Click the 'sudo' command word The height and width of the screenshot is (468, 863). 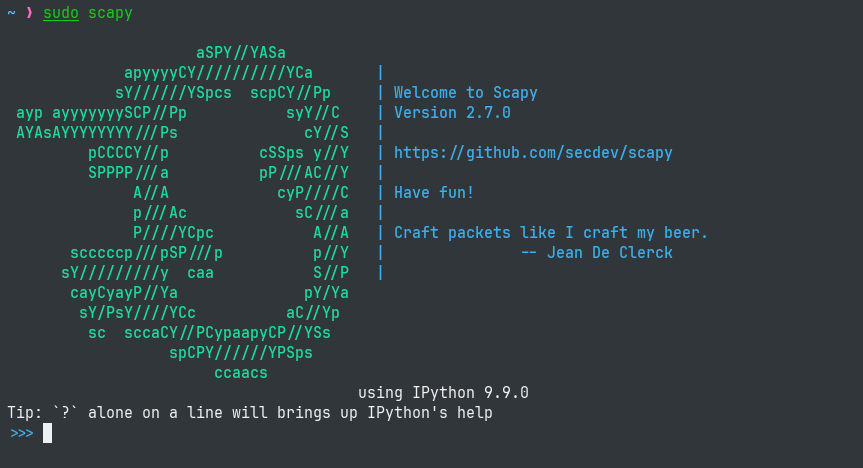(61, 13)
